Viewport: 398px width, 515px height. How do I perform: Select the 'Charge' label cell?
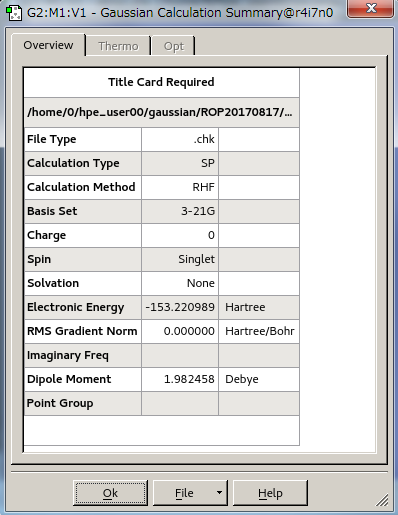(83, 235)
